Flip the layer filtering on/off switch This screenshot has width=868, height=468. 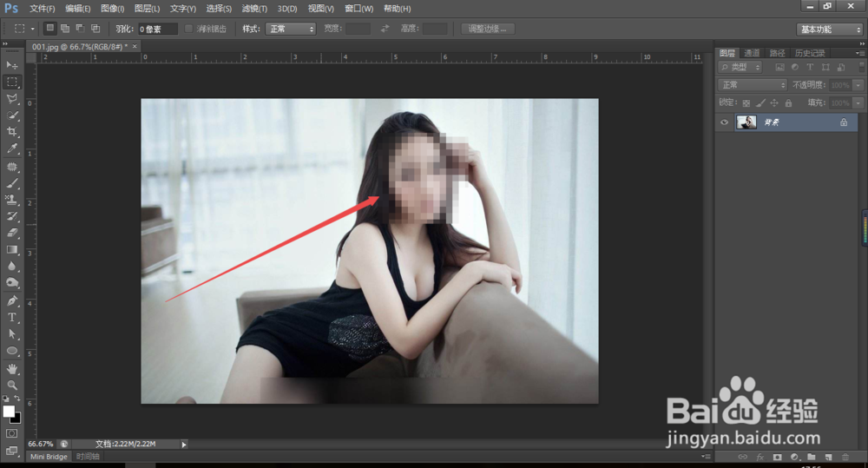click(x=861, y=67)
